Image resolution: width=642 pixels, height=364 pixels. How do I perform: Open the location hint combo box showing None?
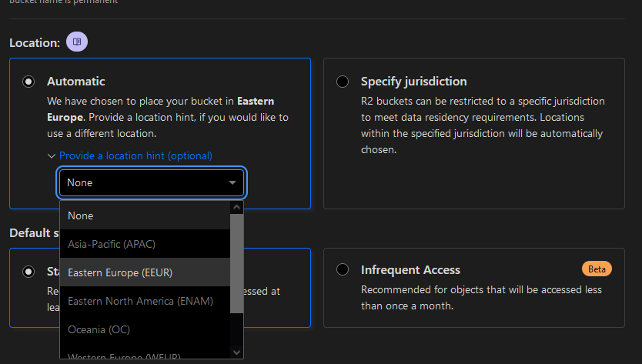tap(146, 183)
